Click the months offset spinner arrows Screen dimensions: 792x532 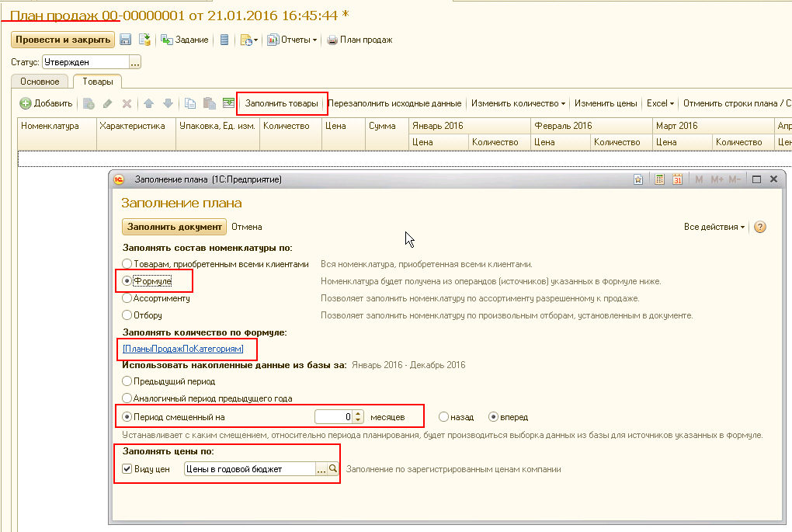(x=358, y=417)
